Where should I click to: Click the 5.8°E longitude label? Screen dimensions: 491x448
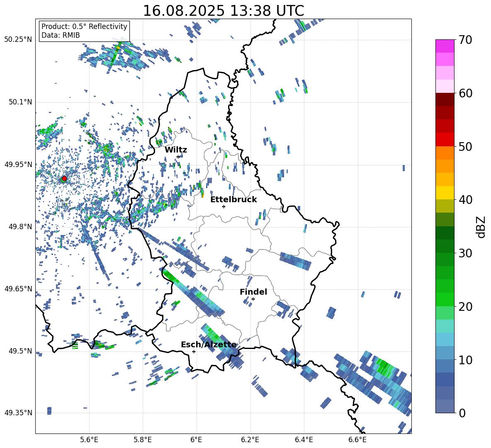pos(143,440)
